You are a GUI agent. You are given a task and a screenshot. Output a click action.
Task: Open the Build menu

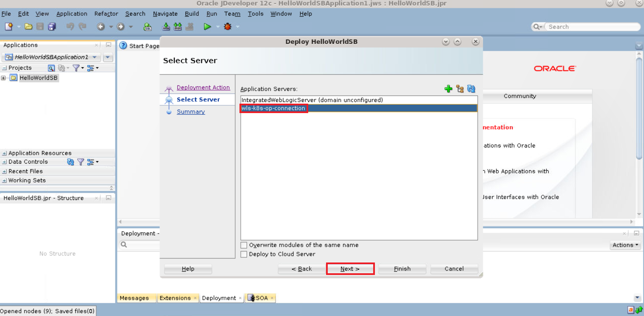pos(192,14)
